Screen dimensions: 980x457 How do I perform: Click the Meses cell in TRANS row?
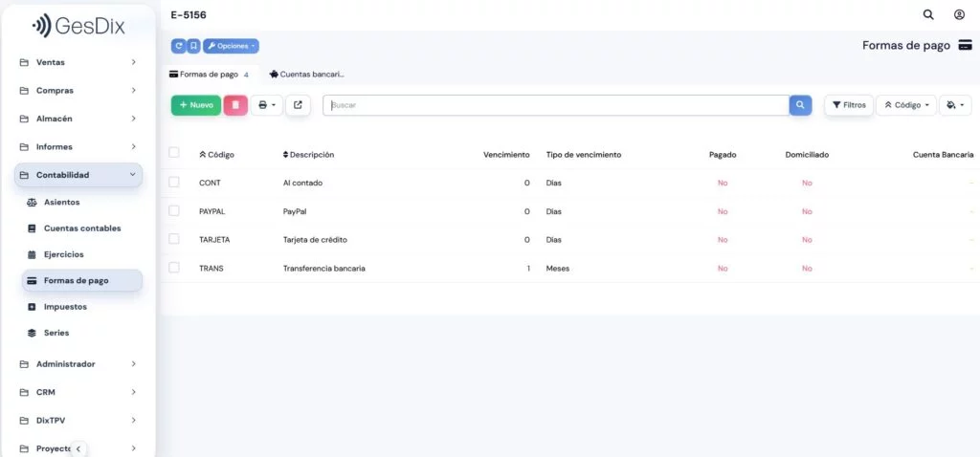[x=558, y=269]
